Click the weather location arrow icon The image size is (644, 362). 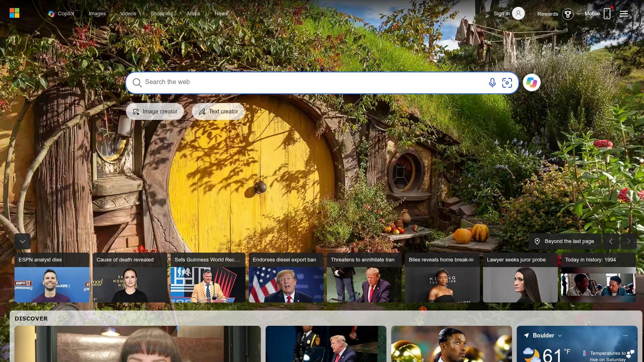click(526, 335)
